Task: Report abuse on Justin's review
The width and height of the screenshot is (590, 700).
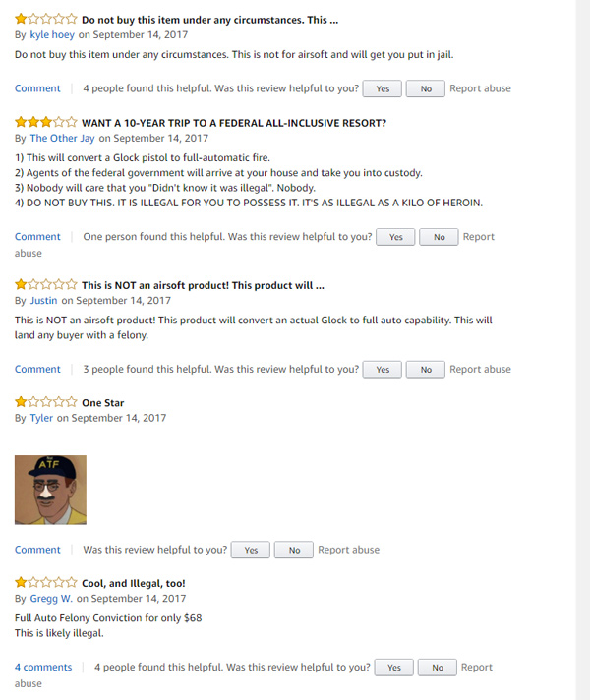Action: coord(480,370)
